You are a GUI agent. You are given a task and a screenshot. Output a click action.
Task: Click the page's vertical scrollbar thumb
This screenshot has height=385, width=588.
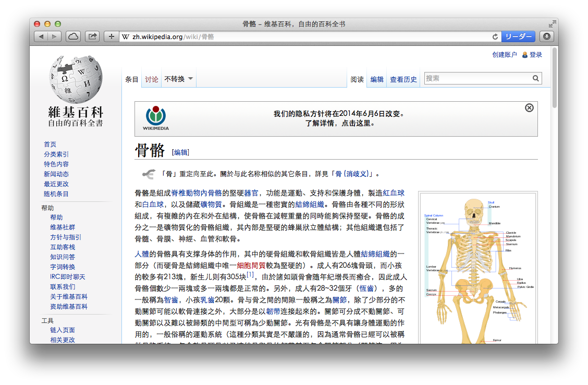point(555,77)
